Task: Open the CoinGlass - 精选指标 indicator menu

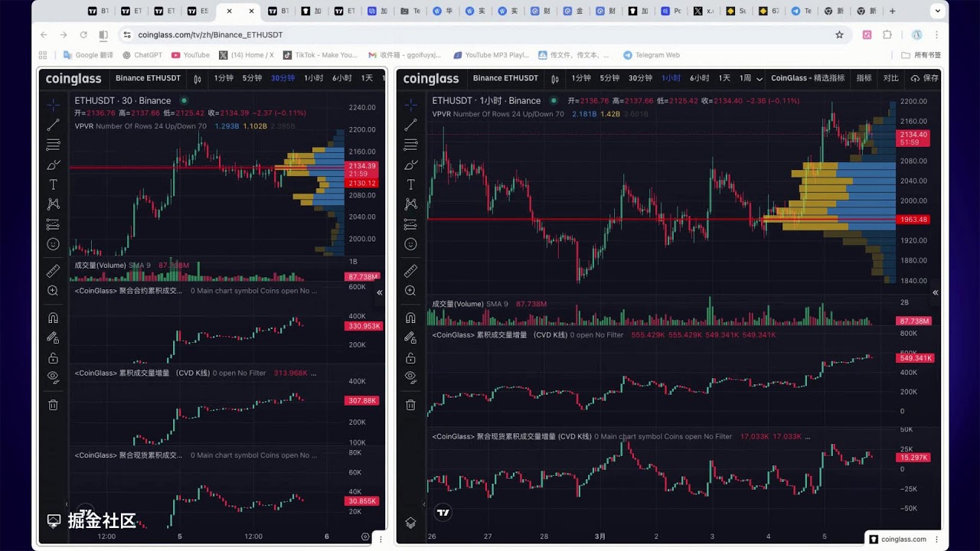Action: click(808, 78)
